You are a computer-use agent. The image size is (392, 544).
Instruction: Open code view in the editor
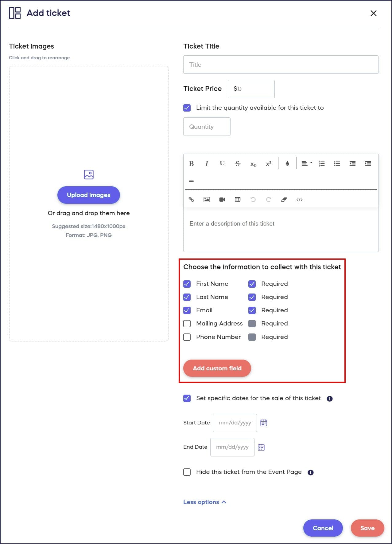pos(300,199)
